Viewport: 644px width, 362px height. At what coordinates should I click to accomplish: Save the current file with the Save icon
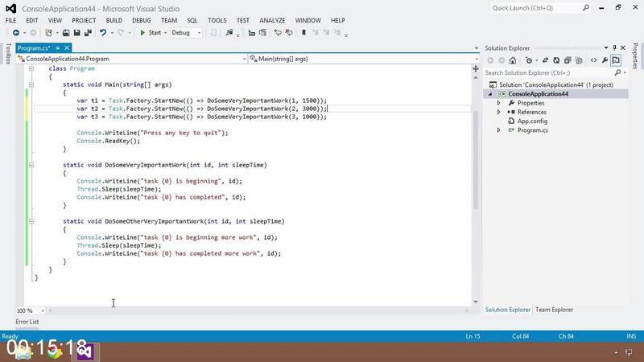pos(76,33)
